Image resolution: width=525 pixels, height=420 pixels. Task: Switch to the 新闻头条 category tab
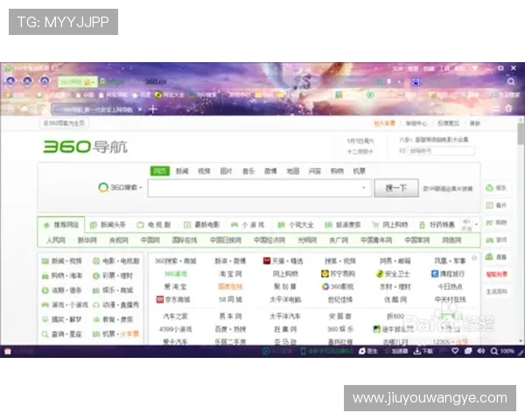point(108,224)
